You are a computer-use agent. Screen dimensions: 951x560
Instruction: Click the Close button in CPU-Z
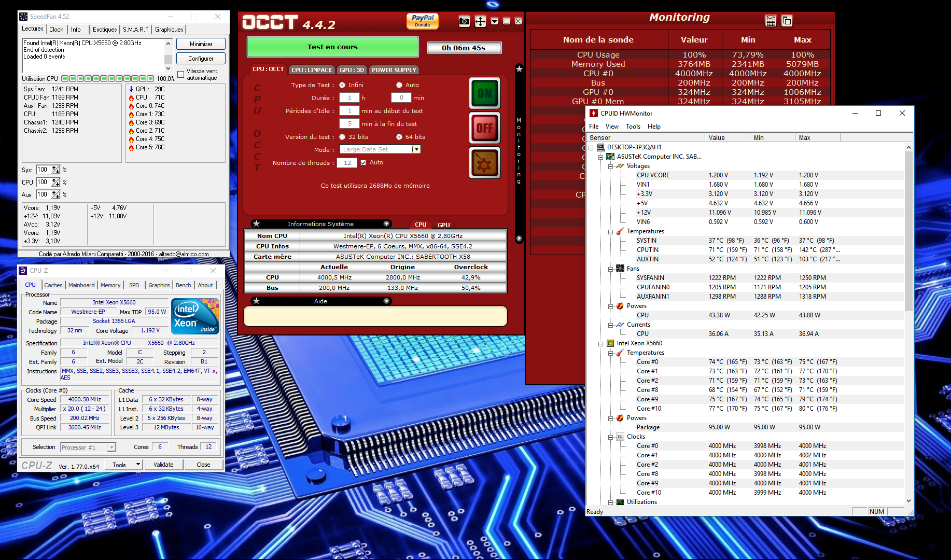(203, 465)
